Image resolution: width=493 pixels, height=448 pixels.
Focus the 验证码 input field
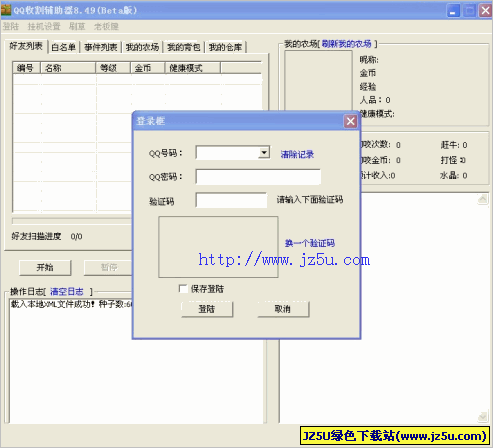(x=231, y=200)
